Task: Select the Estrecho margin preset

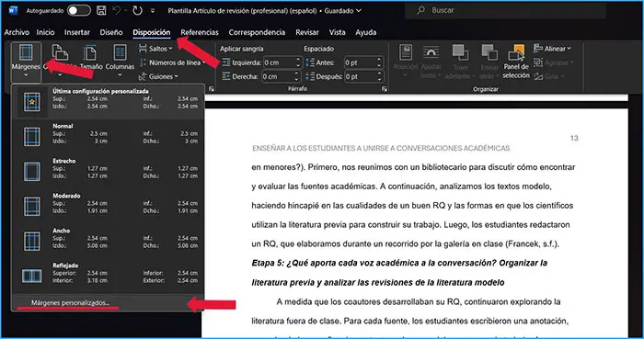Action: (x=108, y=172)
